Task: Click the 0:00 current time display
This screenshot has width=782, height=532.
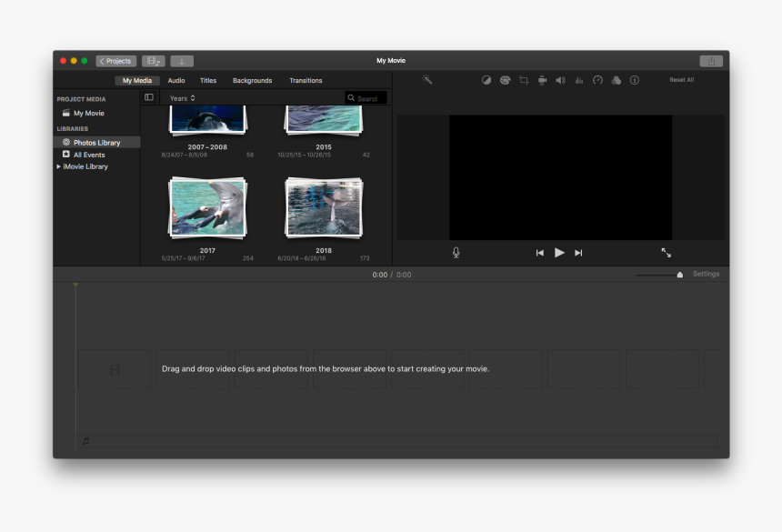Action: click(379, 275)
